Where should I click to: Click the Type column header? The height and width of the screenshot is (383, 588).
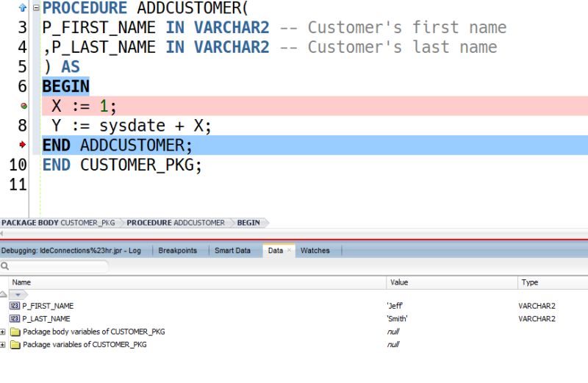coord(553,282)
